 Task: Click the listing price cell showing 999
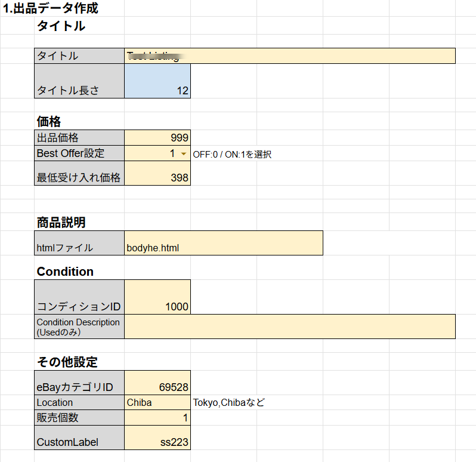coord(157,138)
